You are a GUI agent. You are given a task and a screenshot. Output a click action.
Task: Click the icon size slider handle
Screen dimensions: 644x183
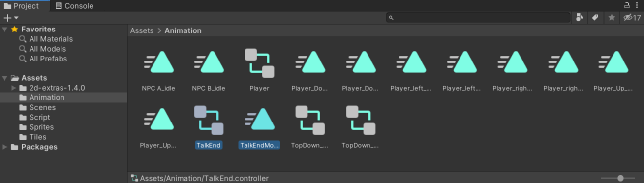620,178
